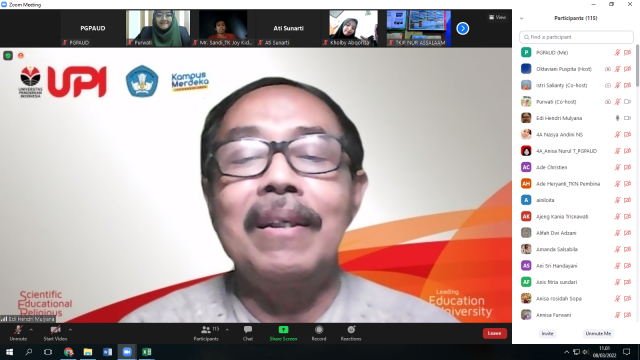This screenshot has width=640, height=360.
Task: Open the Task View icon
Action: 48,352
